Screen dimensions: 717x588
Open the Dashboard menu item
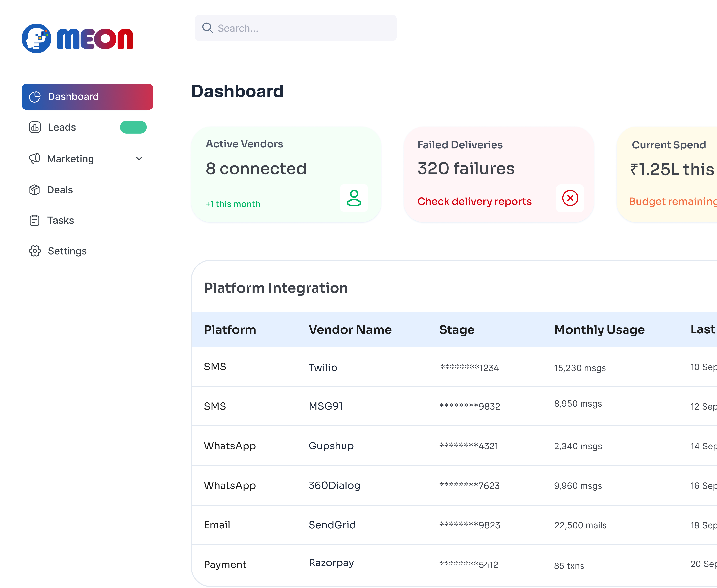[x=88, y=97]
